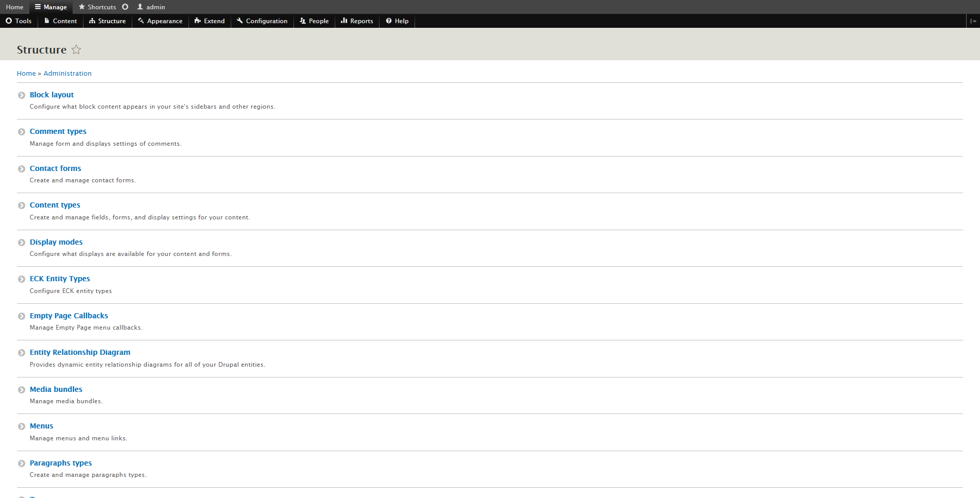Open the Reports menu item

(x=357, y=21)
